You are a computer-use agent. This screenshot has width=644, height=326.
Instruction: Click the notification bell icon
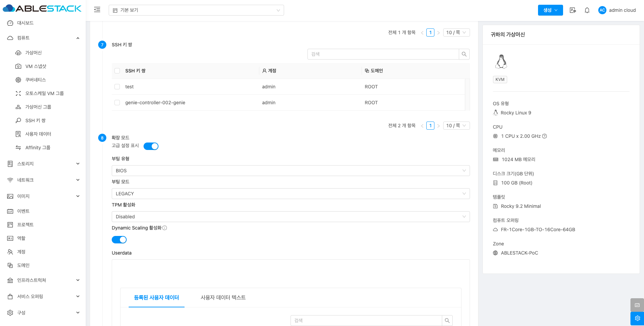587,10
